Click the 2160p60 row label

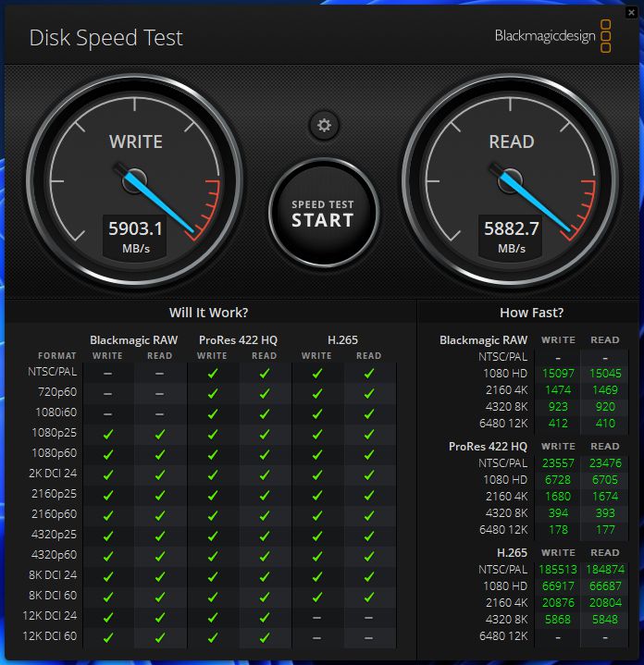click(55, 514)
